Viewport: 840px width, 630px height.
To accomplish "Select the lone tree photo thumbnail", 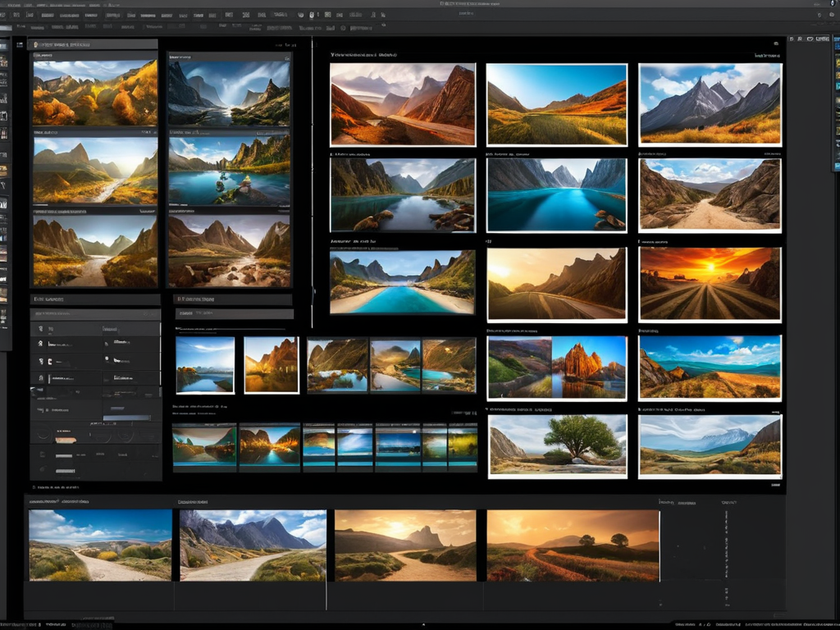I will pyautogui.click(x=557, y=445).
